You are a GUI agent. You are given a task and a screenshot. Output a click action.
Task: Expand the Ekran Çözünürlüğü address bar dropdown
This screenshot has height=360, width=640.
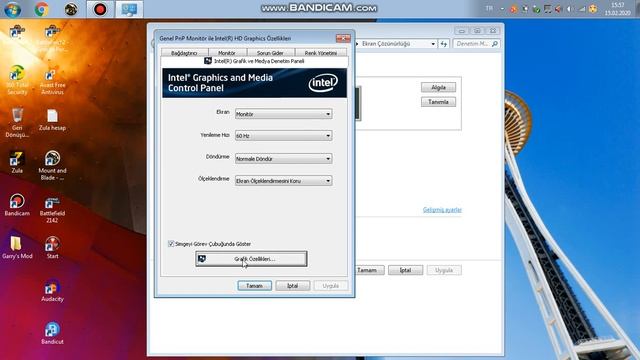433,44
